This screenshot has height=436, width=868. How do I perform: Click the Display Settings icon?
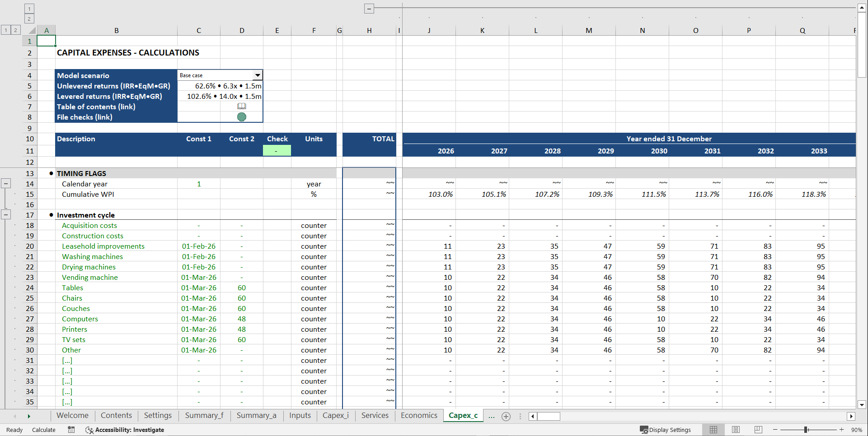645,430
